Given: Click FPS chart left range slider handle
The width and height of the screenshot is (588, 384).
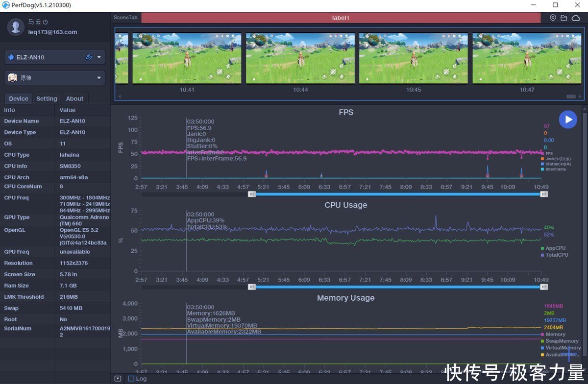Looking at the screenshot, I should 251,194.
